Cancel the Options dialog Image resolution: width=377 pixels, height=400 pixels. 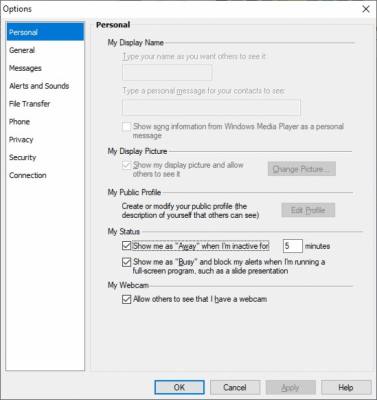click(x=235, y=387)
